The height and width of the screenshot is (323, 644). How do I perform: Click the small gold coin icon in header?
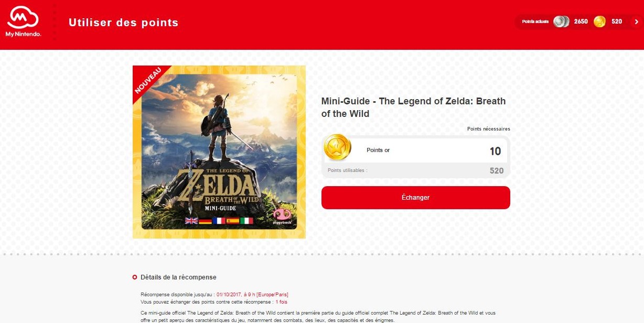point(599,21)
